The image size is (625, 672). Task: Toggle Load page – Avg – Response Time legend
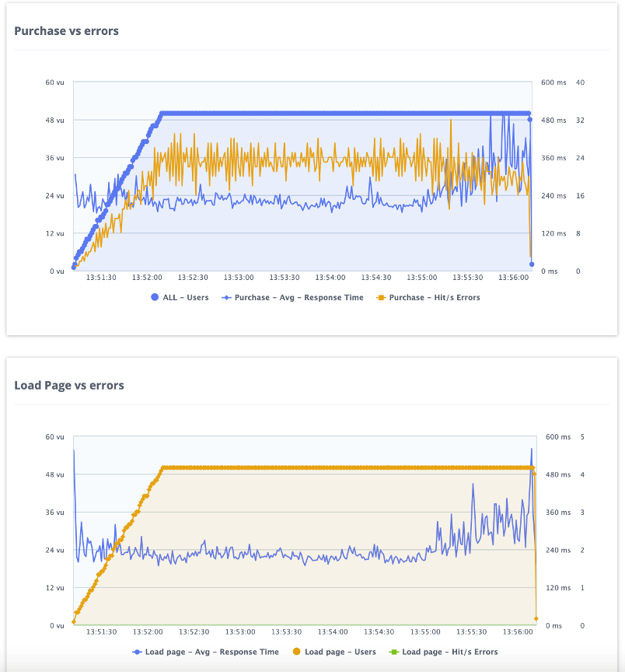coord(206,652)
